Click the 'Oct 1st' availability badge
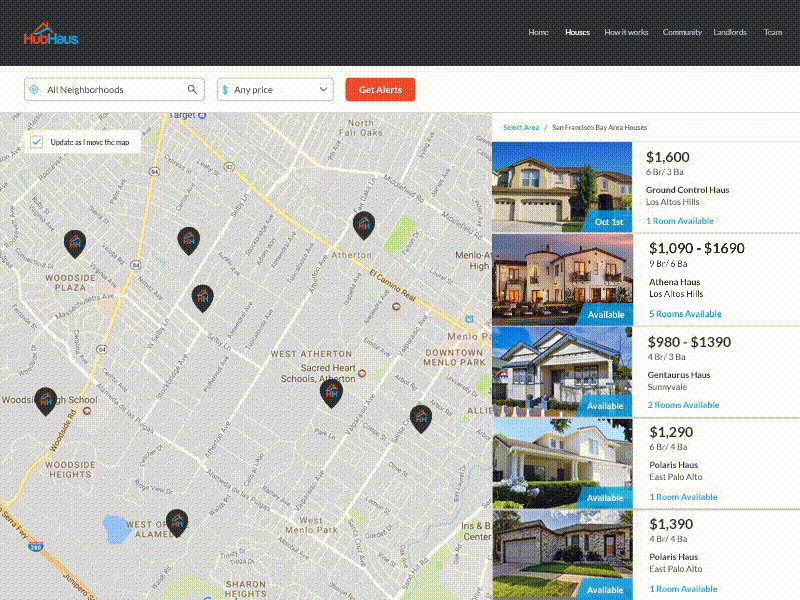The width and height of the screenshot is (800, 600). (608, 222)
